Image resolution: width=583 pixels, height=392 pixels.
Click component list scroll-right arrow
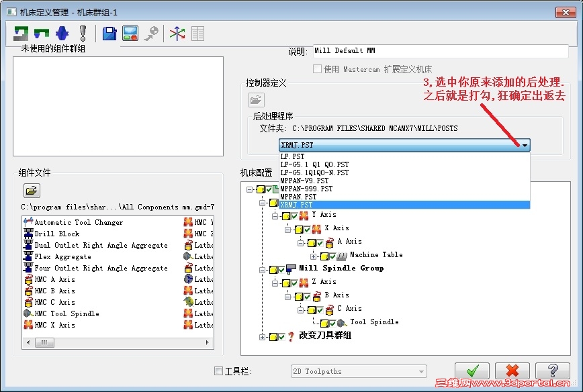(x=207, y=342)
